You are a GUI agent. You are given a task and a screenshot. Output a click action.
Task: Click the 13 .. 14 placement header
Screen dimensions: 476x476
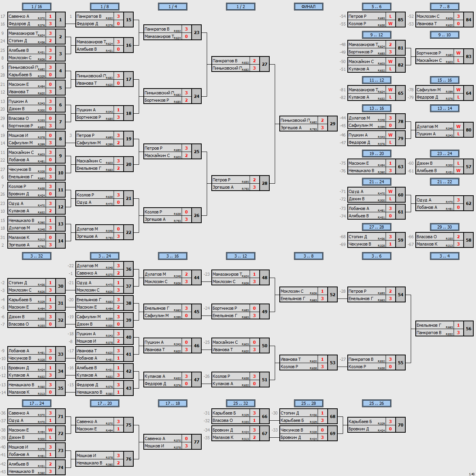[445, 108]
